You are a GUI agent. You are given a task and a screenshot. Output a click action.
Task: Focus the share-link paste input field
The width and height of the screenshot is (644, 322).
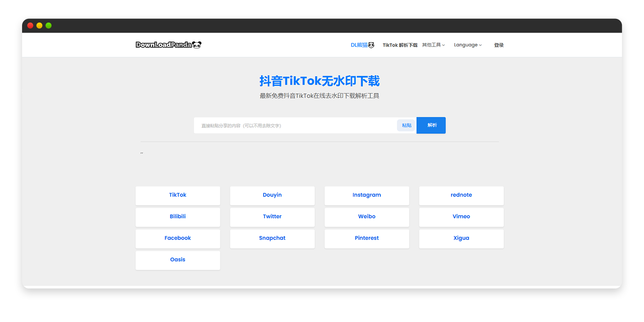[295, 126]
